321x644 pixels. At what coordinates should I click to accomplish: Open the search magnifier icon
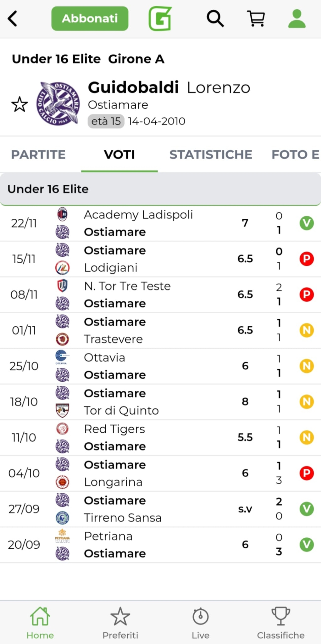click(215, 18)
